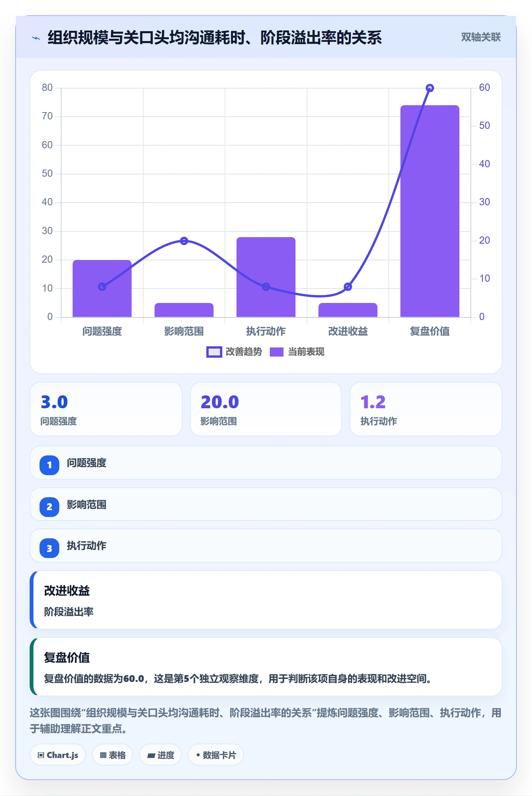Click the 当前表现 legend label text
The height and width of the screenshot is (796, 532).
[x=306, y=352]
